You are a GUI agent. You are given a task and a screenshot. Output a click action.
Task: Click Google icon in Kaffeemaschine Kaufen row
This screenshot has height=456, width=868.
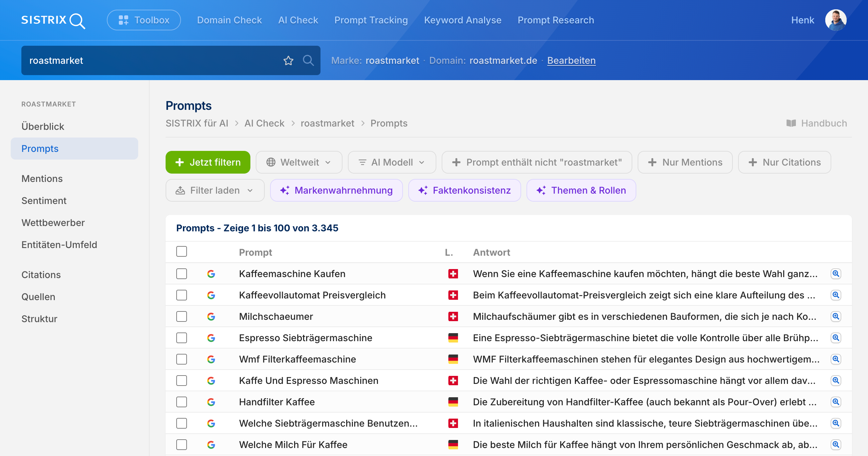[211, 274]
